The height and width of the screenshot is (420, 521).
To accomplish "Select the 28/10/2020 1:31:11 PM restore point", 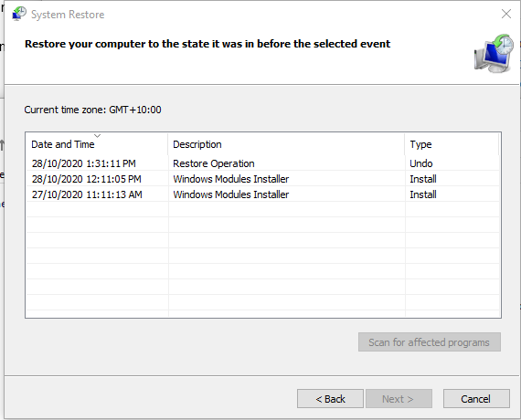I will click(263, 163).
